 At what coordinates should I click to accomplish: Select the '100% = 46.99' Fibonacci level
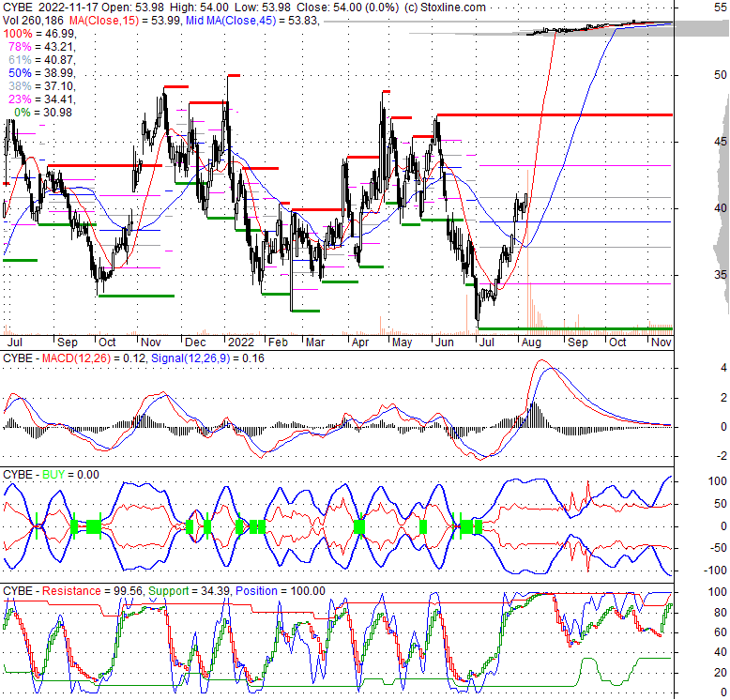[39, 34]
